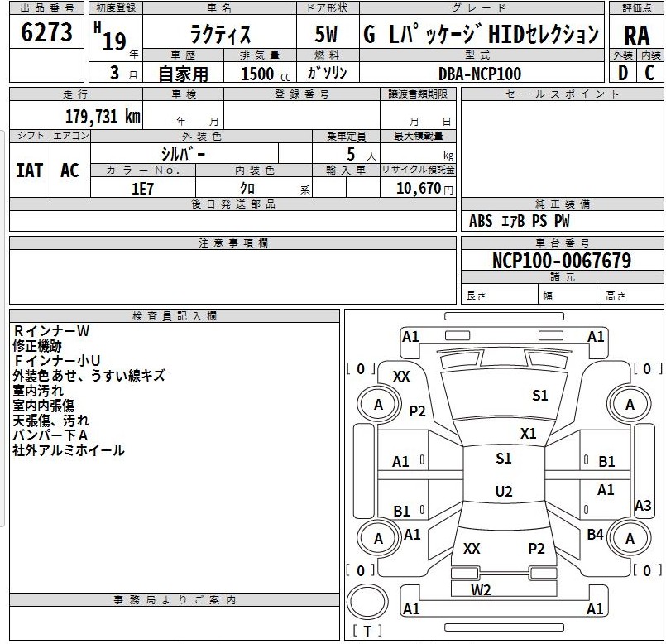This screenshot has width=666, height=644.
Task: Click the inspector note バンパー下A
Action: click(50, 435)
